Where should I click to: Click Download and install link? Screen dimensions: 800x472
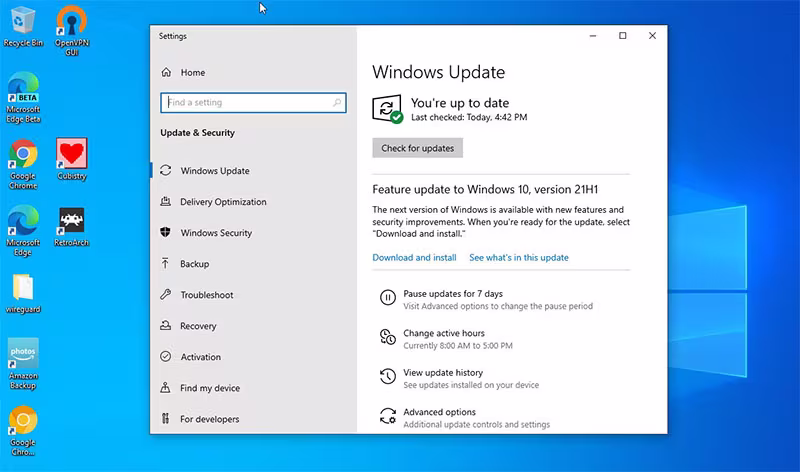tap(414, 258)
